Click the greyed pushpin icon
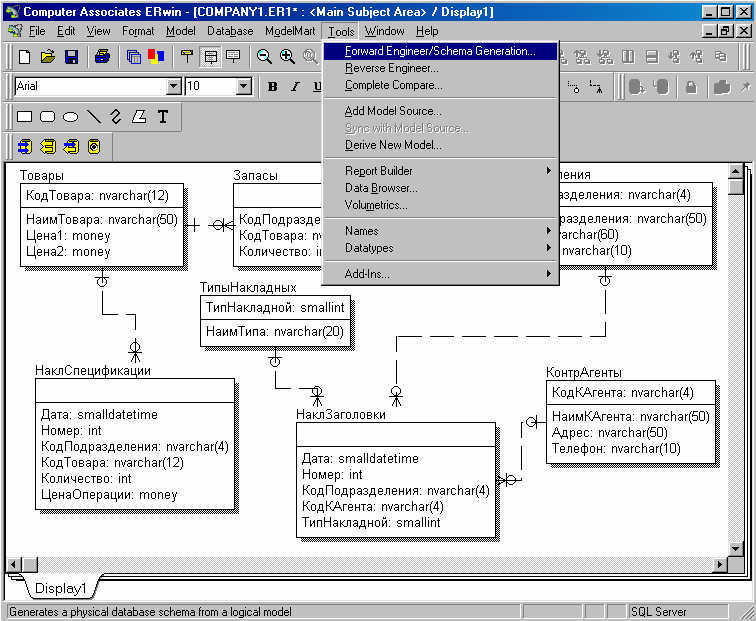 tap(745, 87)
